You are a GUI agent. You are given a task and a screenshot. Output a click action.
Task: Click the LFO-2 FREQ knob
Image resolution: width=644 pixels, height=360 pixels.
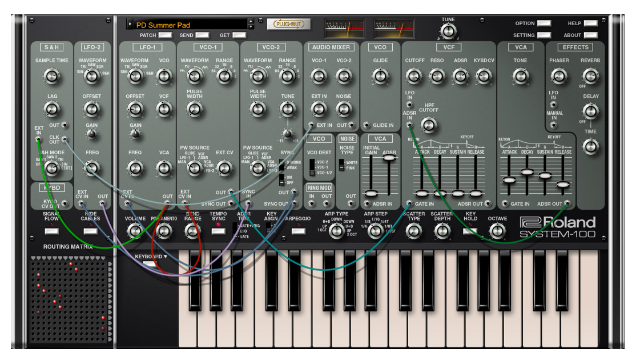[x=91, y=167]
